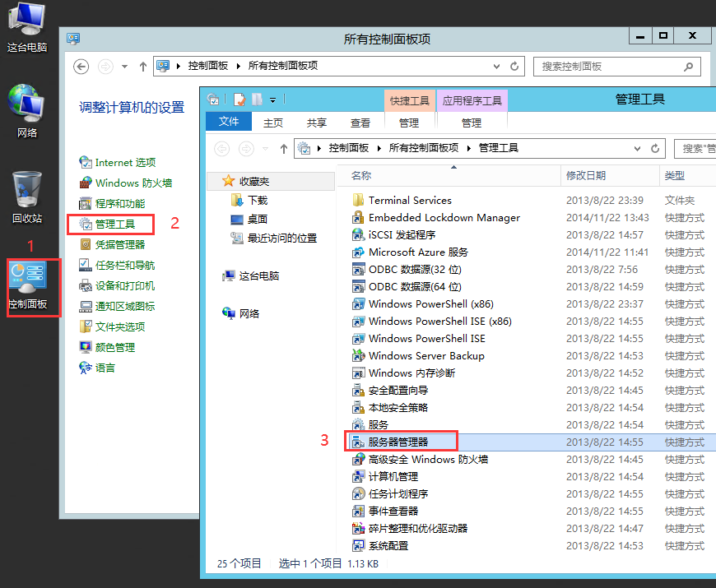Open recent locations dropdown in control panel window

124,67
